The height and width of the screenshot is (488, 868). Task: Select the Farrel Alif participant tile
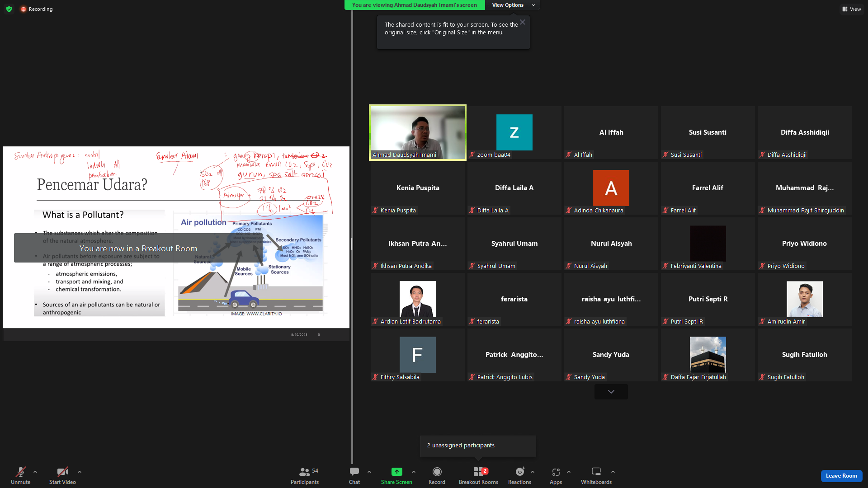(x=708, y=188)
